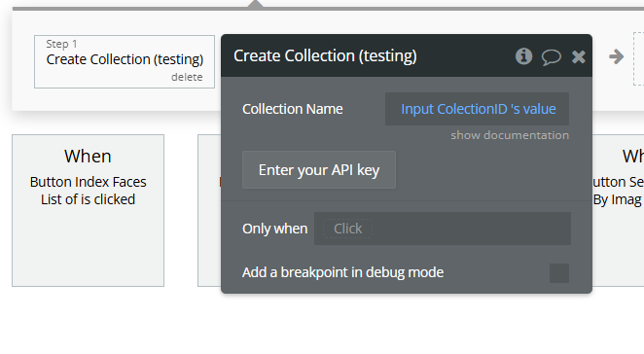Viewport: 644px width, 354px height.
Task: Open the Button Index Faces clicked event
Action: pos(88,210)
